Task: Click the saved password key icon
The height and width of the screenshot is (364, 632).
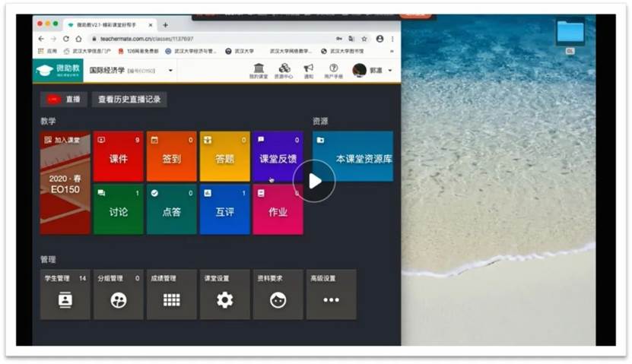Action: pyautogui.click(x=339, y=39)
